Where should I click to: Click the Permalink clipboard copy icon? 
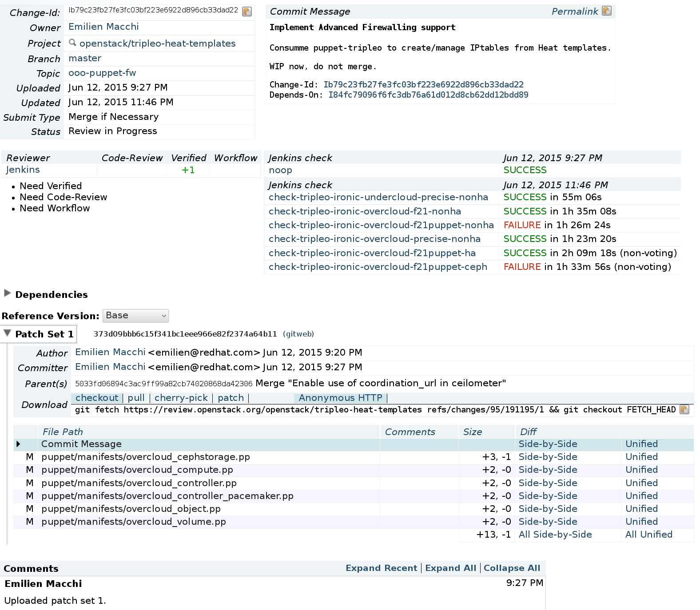click(x=606, y=11)
